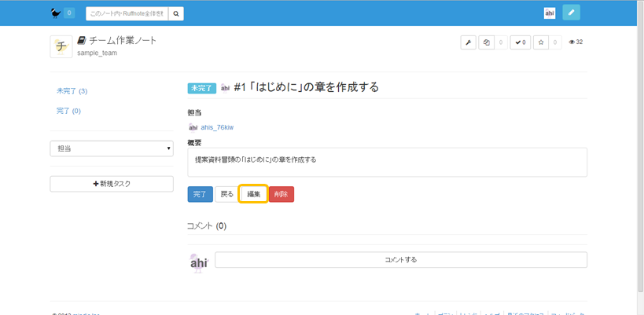Image resolution: width=644 pixels, height=315 pixels.
Task: Open note settings wrench icon
Action: [x=468, y=42]
